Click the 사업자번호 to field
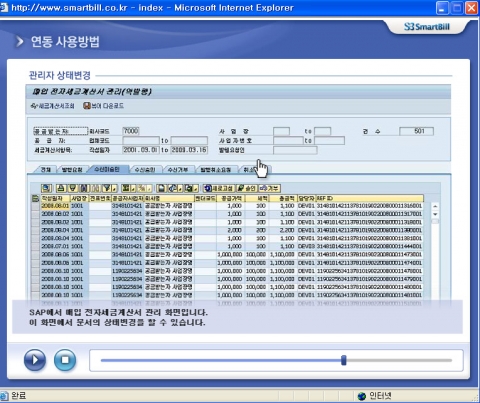The width and height of the screenshot is (480, 403). point(330,140)
